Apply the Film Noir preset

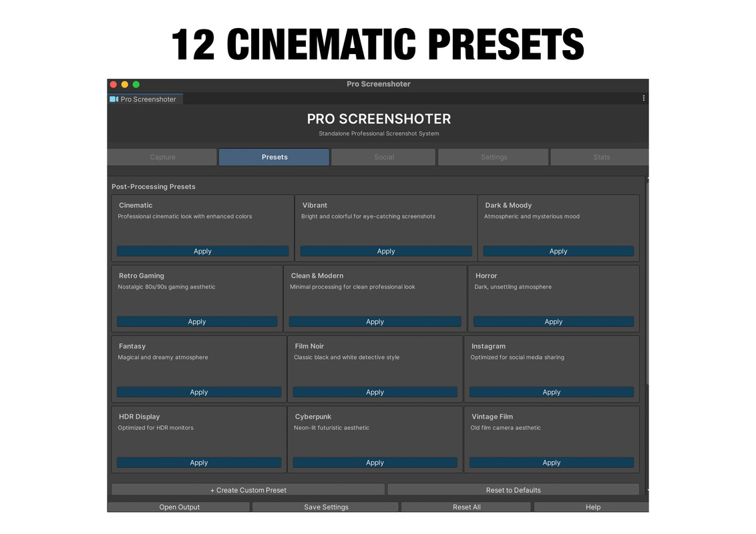click(x=375, y=392)
